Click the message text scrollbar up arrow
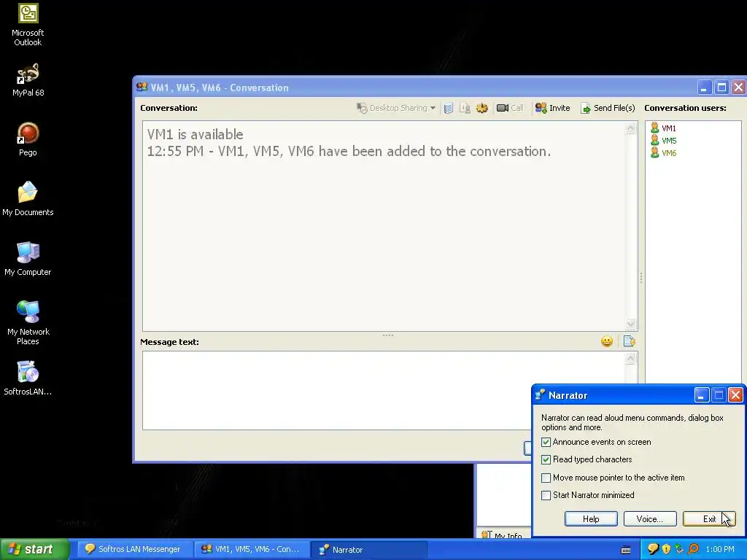This screenshot has height=560, width=747. point(630,358)
